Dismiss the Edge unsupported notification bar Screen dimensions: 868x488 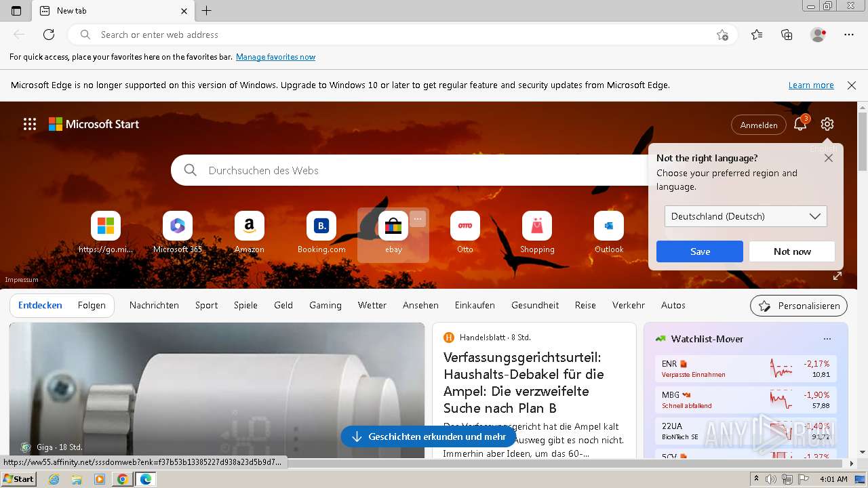click(x=852, y=85)
